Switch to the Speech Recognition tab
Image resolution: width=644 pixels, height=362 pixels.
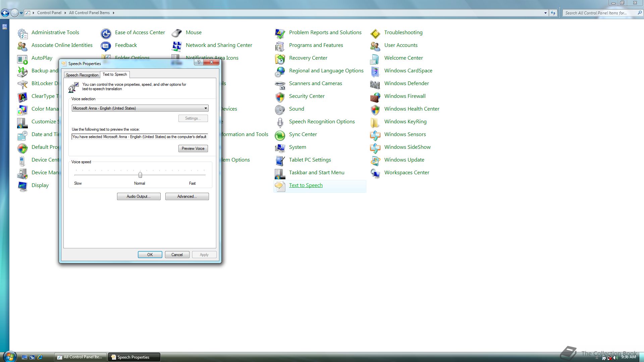click(x=82, y=75)
